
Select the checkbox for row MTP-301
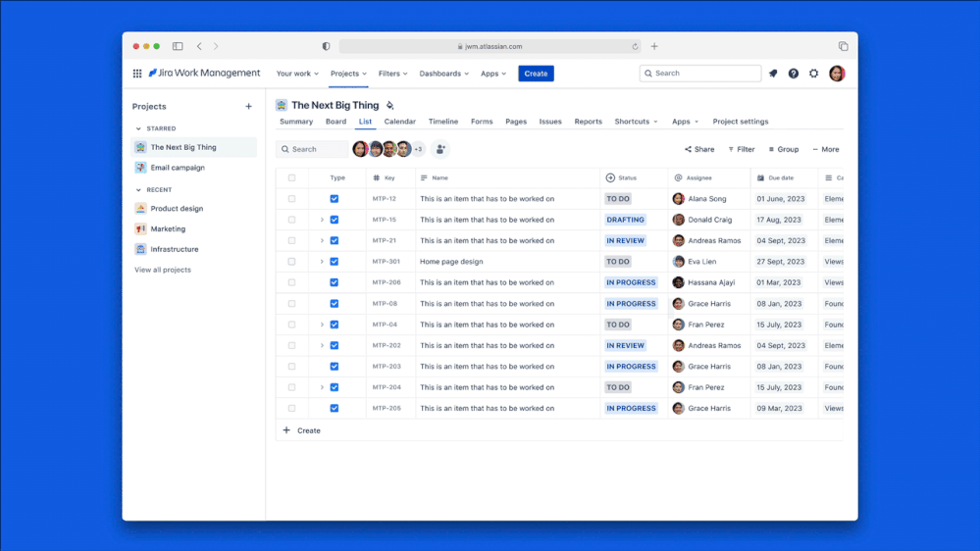click(x=292, y=262)
